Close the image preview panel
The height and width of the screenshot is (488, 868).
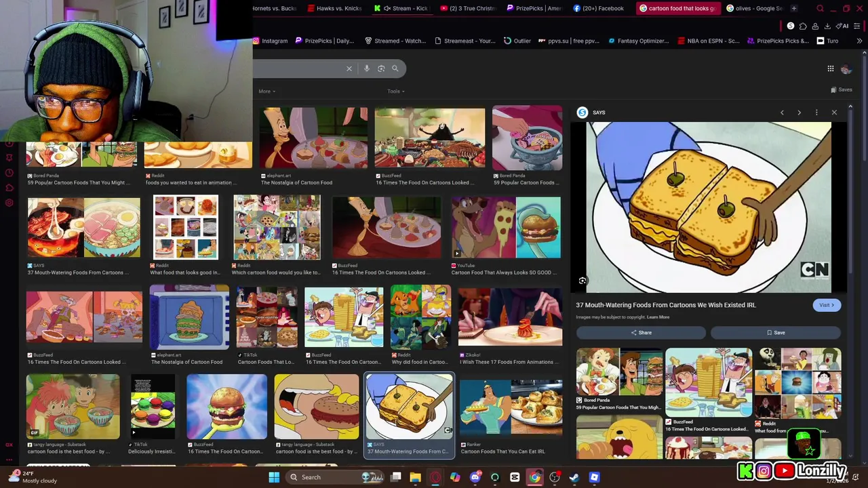pos(834,113)
